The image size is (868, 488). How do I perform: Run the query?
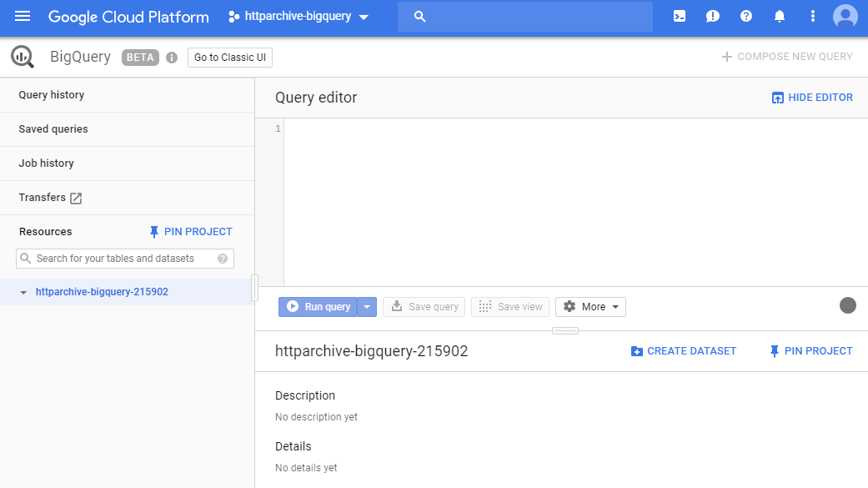318,307
